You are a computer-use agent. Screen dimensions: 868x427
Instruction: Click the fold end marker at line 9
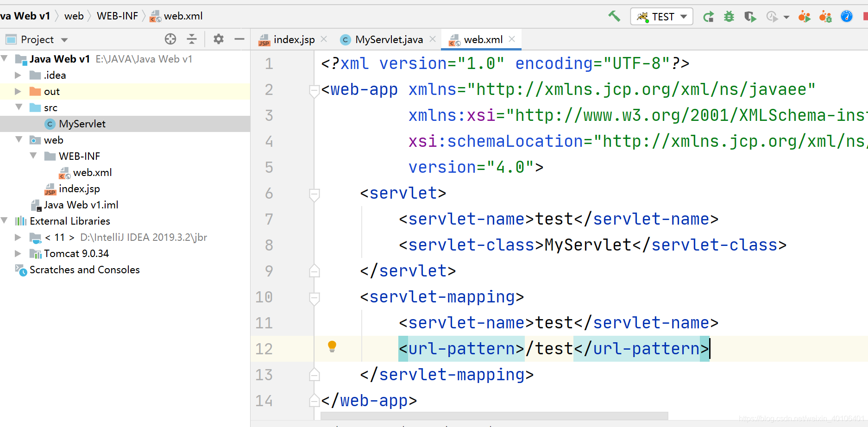[314, 271]
